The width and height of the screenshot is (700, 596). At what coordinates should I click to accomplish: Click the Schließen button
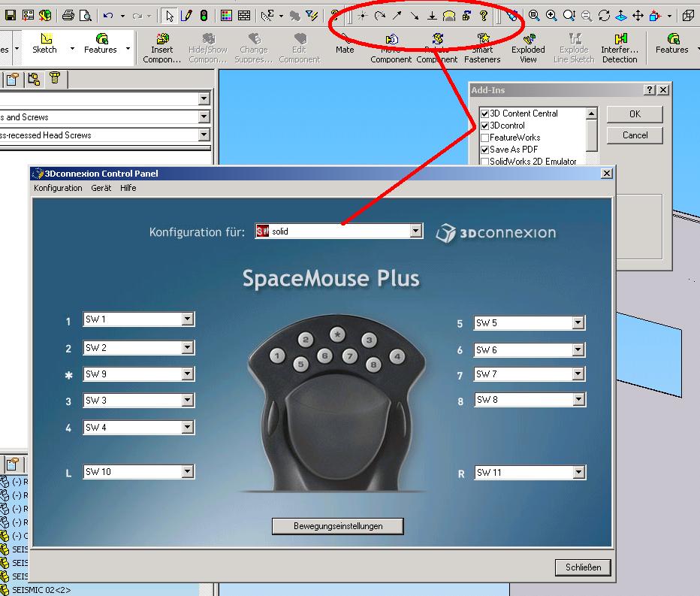(x=583, y=567)
